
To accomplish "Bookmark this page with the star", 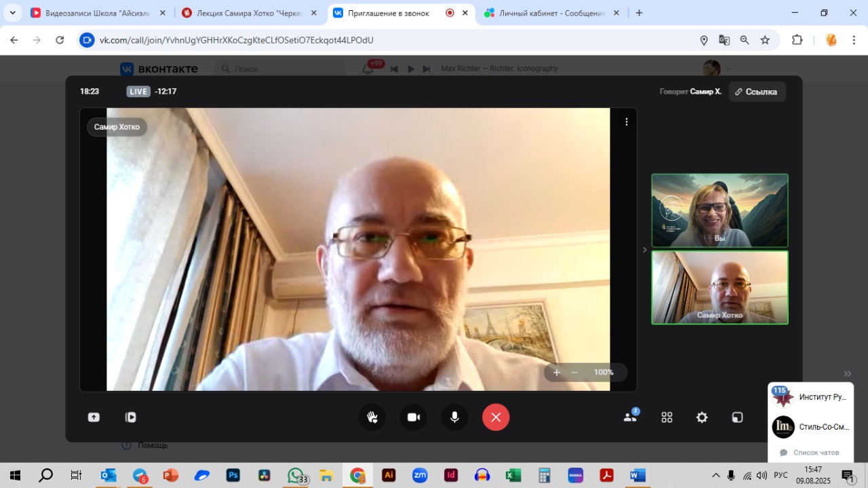I will pos(765,40).
